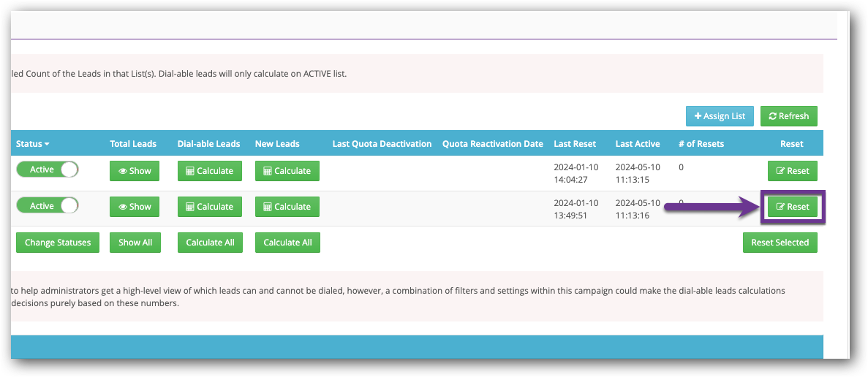Click the Last Reset column header

575,144
